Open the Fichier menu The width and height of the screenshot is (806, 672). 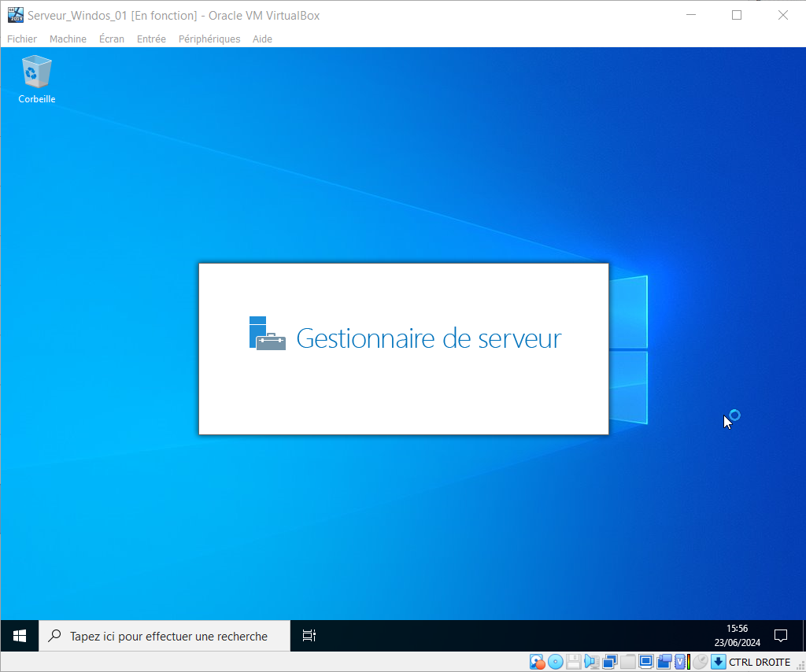(x=22, y=39)
